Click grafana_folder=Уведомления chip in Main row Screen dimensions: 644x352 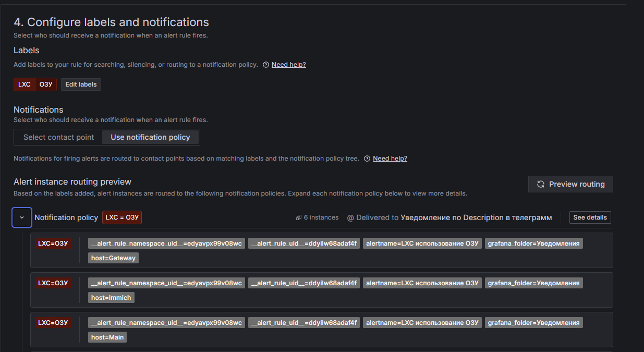[533, 323]
